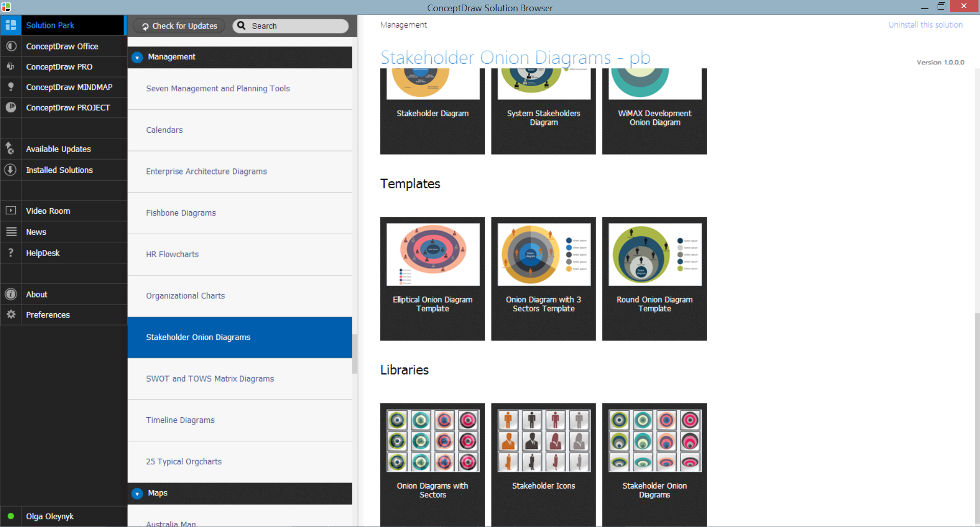This screenshot has width=980, height=527.
Task: Click the user name Olga Oleynyk
Action: click(50, 516)
